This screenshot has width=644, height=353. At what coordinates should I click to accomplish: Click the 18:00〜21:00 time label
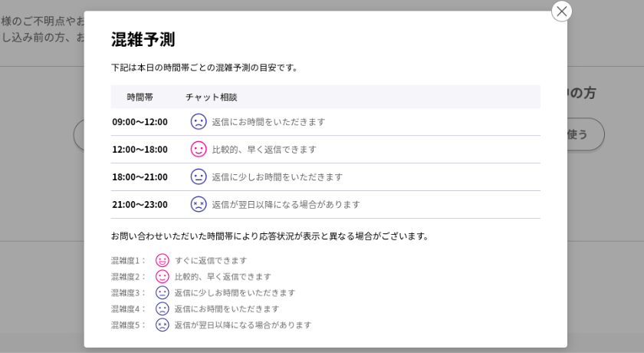(x=140, y=176)
